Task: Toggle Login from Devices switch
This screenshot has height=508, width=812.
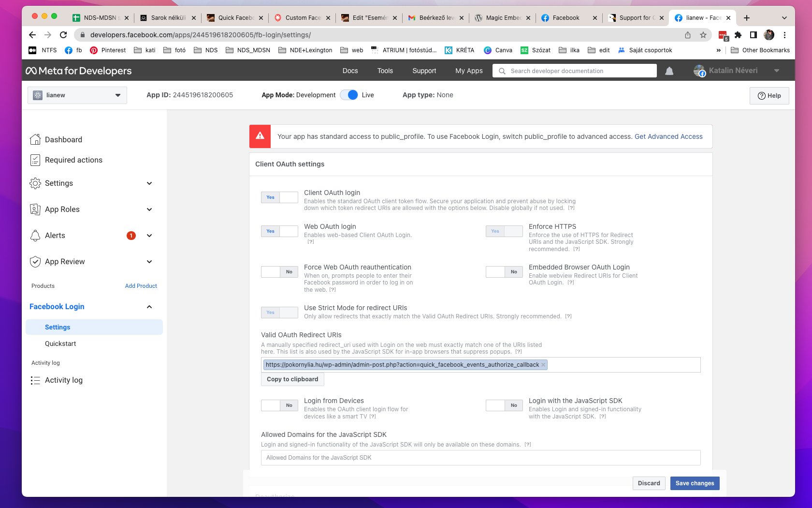Action: [279, 405]
